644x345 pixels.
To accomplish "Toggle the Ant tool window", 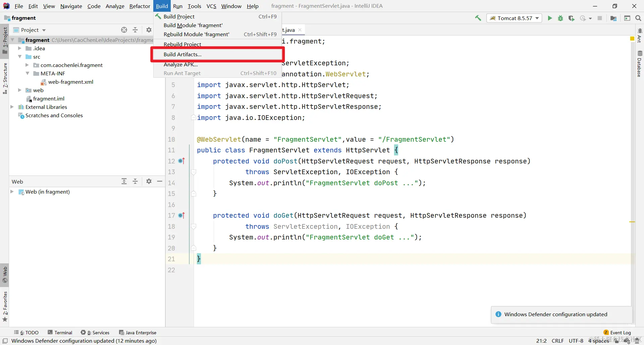I will pyautogui.click(x=640, y=35).
